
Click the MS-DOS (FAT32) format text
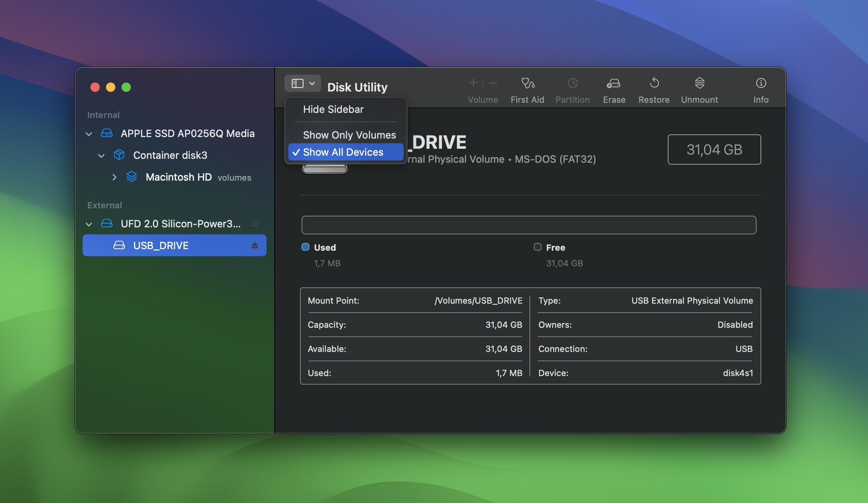click(556, 159)
